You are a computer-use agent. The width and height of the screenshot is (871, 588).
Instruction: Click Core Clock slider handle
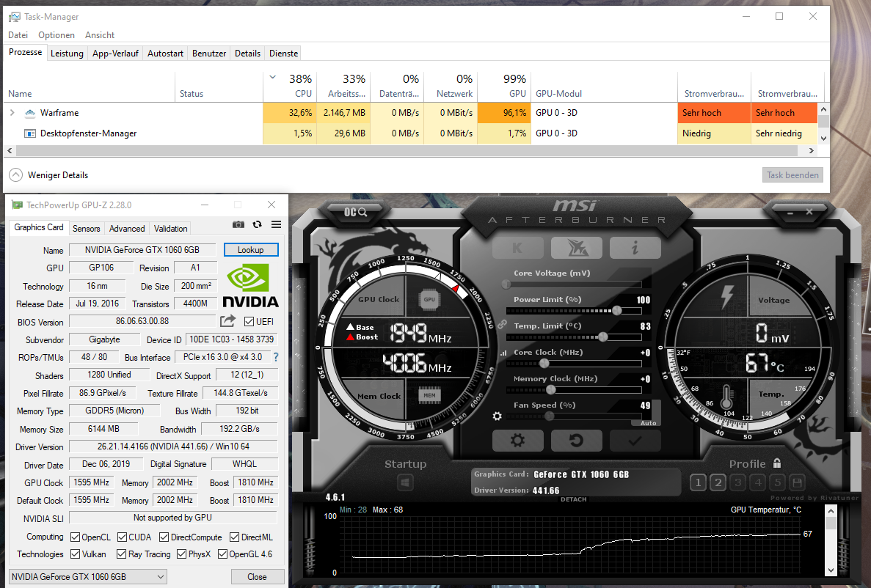coord(544,363)
